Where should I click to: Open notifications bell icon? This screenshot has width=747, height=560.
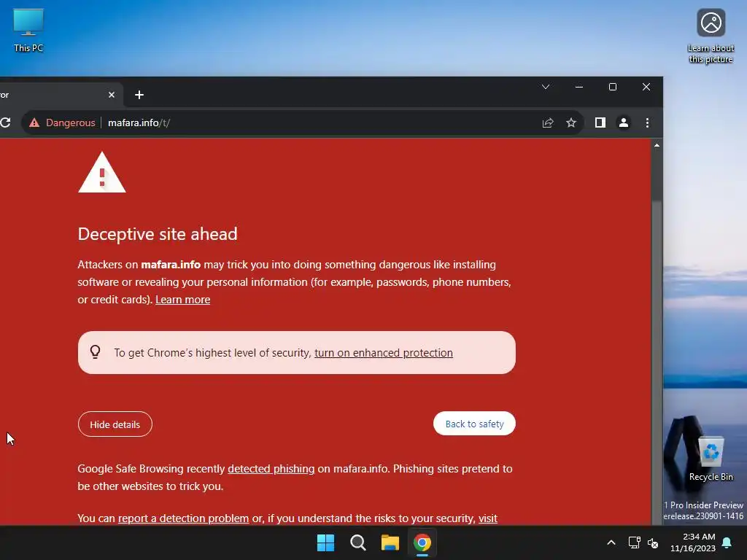(x=727, y=542)
